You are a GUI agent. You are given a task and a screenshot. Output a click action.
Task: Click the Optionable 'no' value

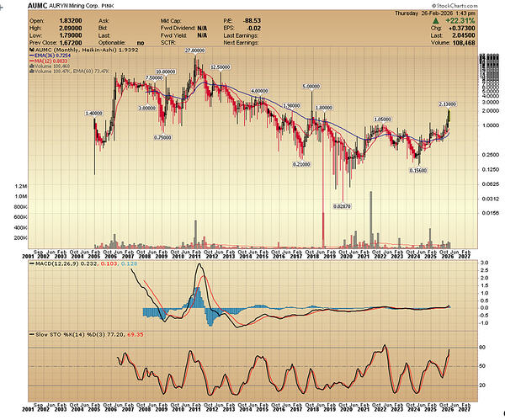tap(141, 43)
